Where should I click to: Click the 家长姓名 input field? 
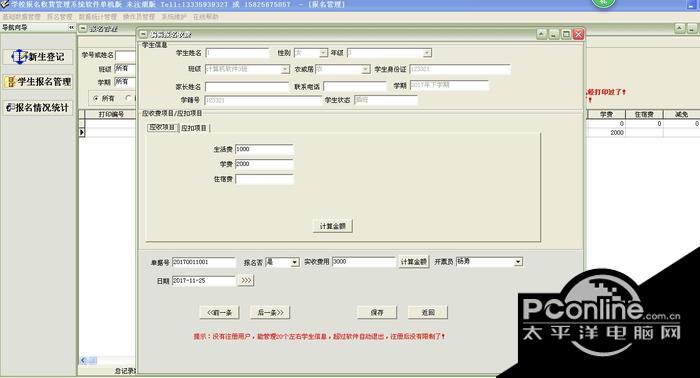point(247,87)
